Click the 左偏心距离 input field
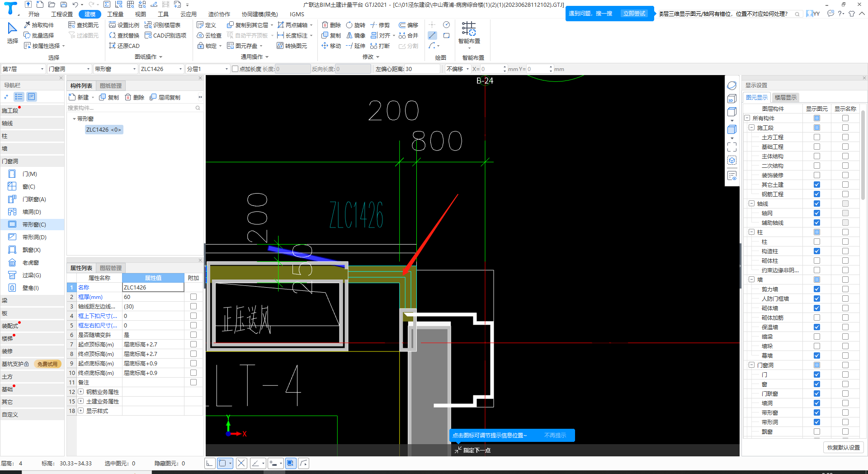This screenshot has height=474, width=868. tap(422, 69)
